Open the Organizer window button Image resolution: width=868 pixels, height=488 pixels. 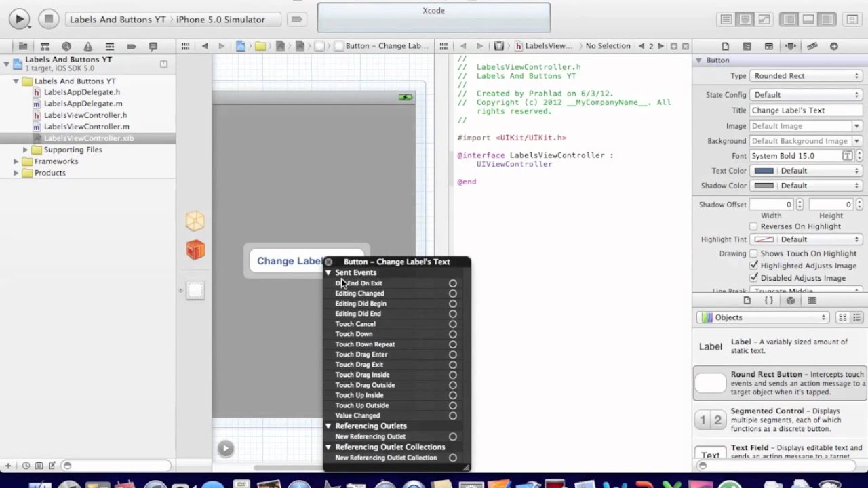852,20
